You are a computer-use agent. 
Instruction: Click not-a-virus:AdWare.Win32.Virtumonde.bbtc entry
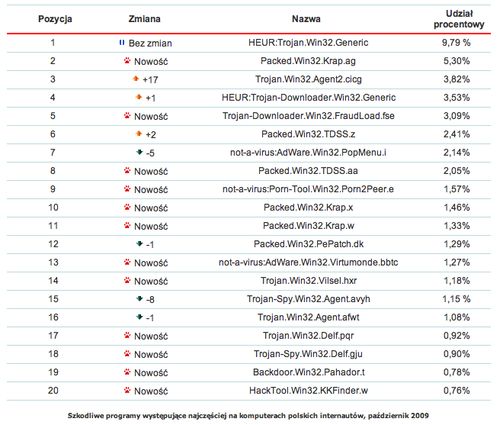(308, 262)
